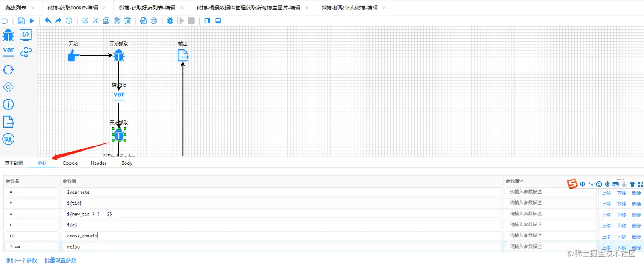This screenshot has height=266, width=644.
Task: Toggle the Sogou 中 Chinese/English mode
Action: pos(582,184)
